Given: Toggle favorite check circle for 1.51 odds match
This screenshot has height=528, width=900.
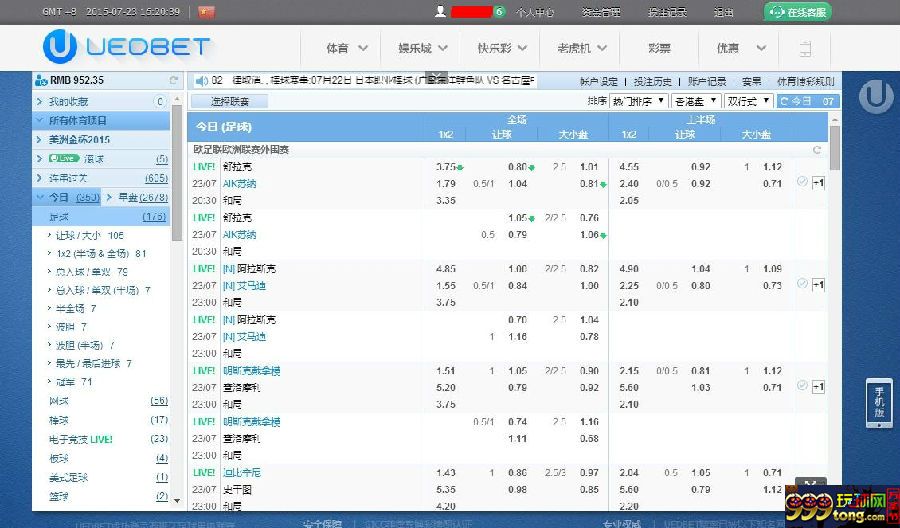Looking at the screenshot, I should click(802, 385).
